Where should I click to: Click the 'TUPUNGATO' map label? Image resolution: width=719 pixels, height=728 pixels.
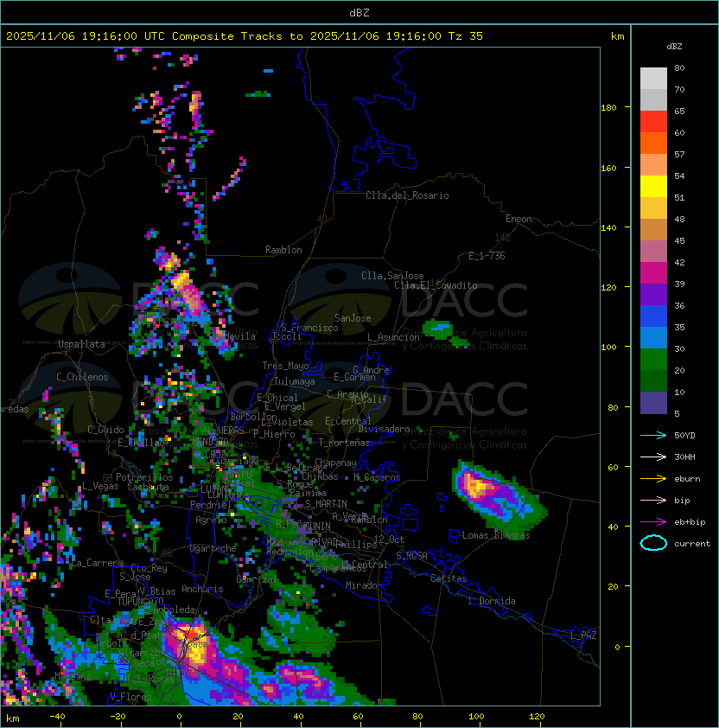click(x=141, y=602)
